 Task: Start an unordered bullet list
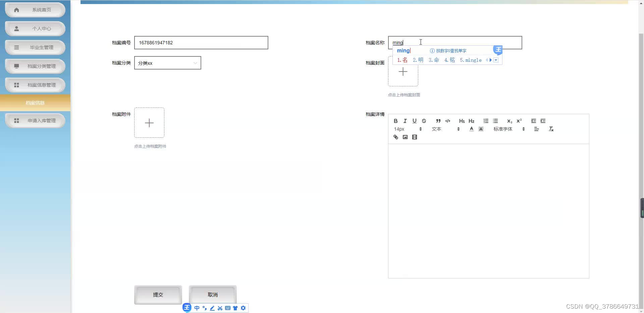[x=495, y=121]
